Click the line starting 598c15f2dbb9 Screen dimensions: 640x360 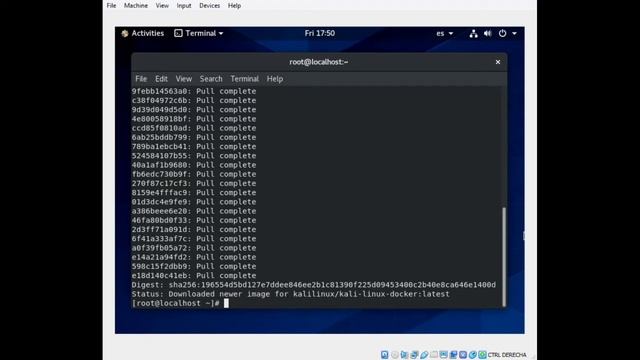tap(194, 267)
